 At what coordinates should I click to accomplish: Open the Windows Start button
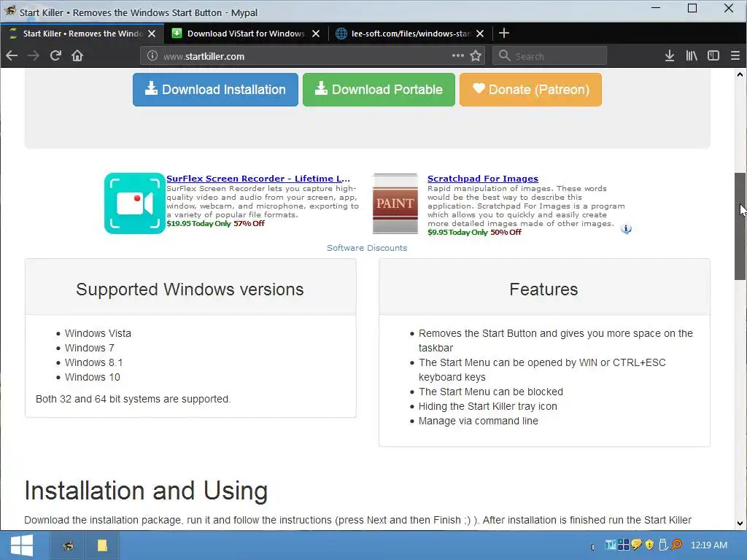[x=21, y=545]
